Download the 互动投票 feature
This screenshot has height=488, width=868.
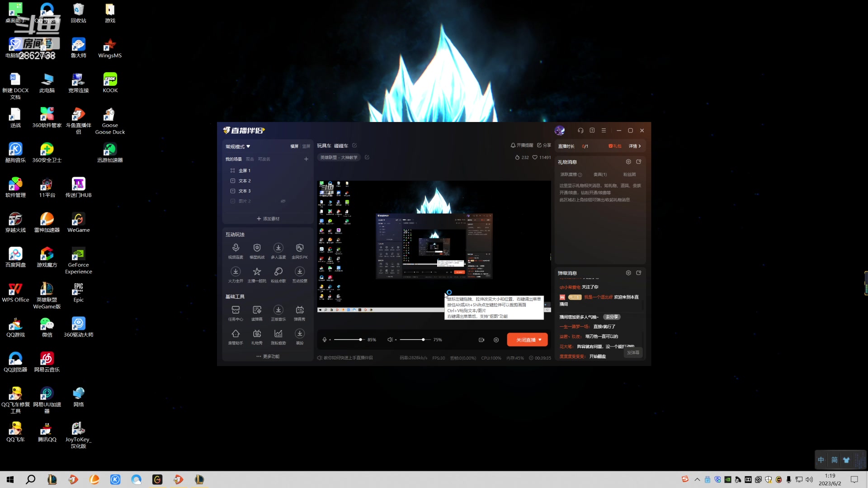pos(300,274)
